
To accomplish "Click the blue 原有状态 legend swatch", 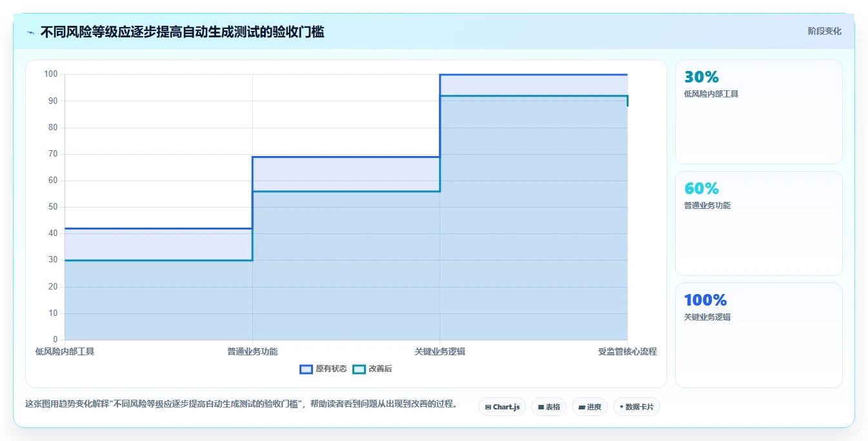I will tap(307, 369).
